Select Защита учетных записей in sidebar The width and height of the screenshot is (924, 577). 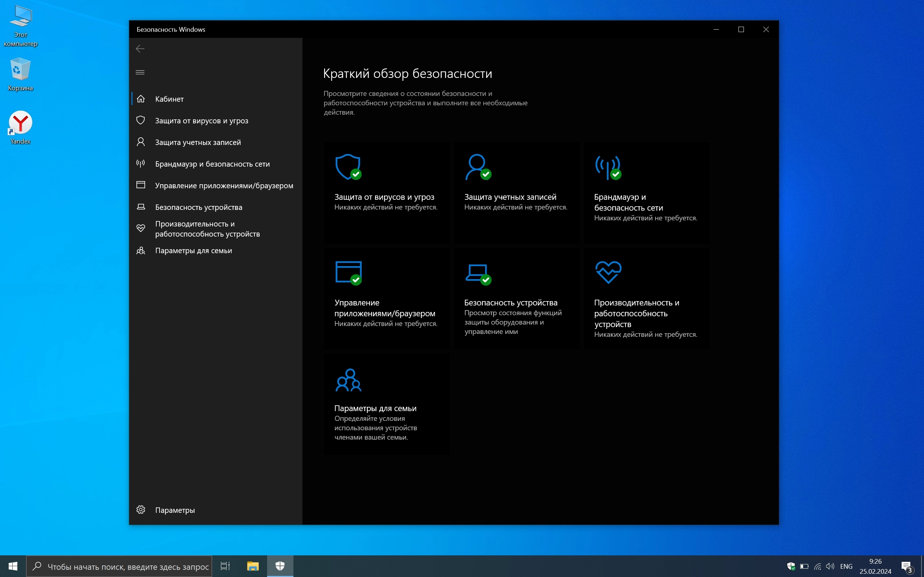click(197, 142)
